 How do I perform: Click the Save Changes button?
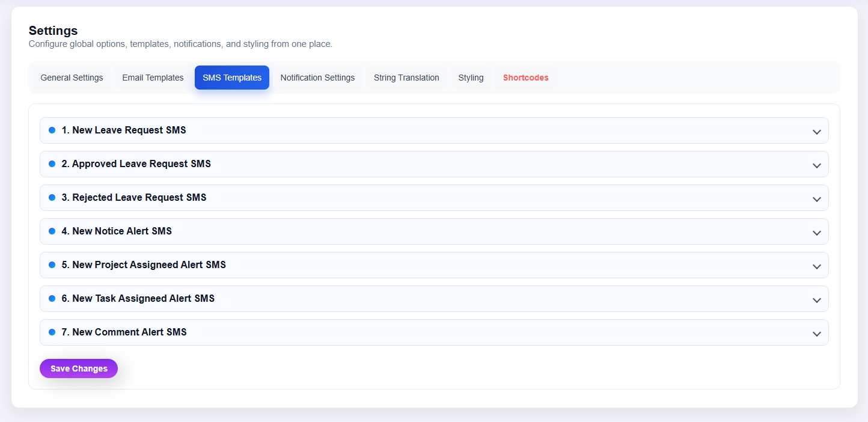[x=79, y=368]
